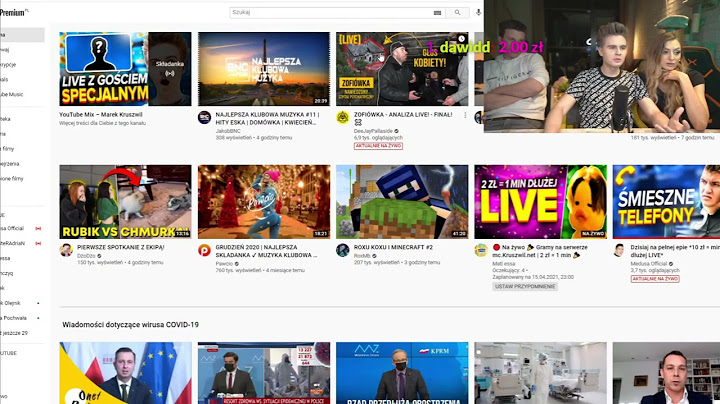Viewport: 720px width, 404px height.
Task: Open COVID news thumbnail with man by bookshelf
Action: click(666, 373)
